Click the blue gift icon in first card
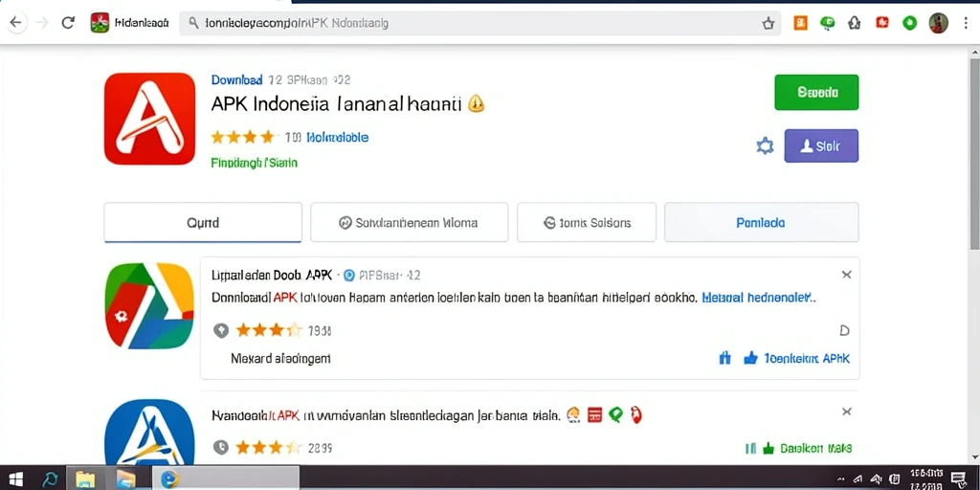 click(725, 358)
